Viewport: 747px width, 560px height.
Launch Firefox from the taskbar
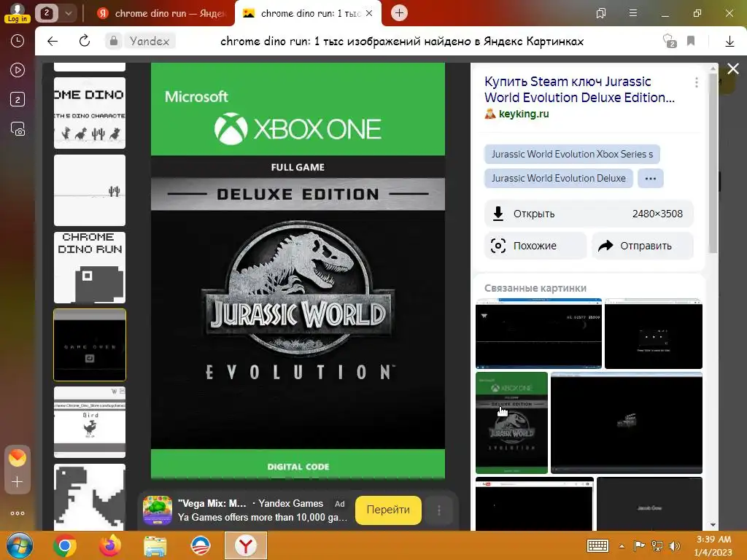(110, 545)
